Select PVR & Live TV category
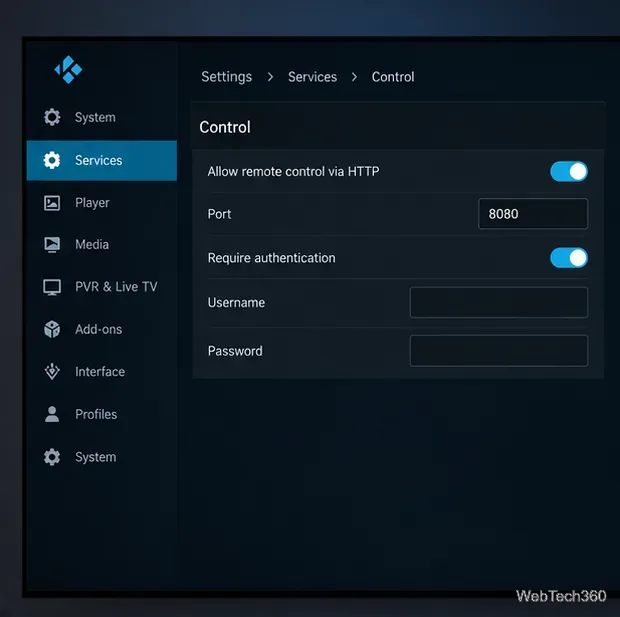The width and height of the screenshot is (620, 617). 116,287
